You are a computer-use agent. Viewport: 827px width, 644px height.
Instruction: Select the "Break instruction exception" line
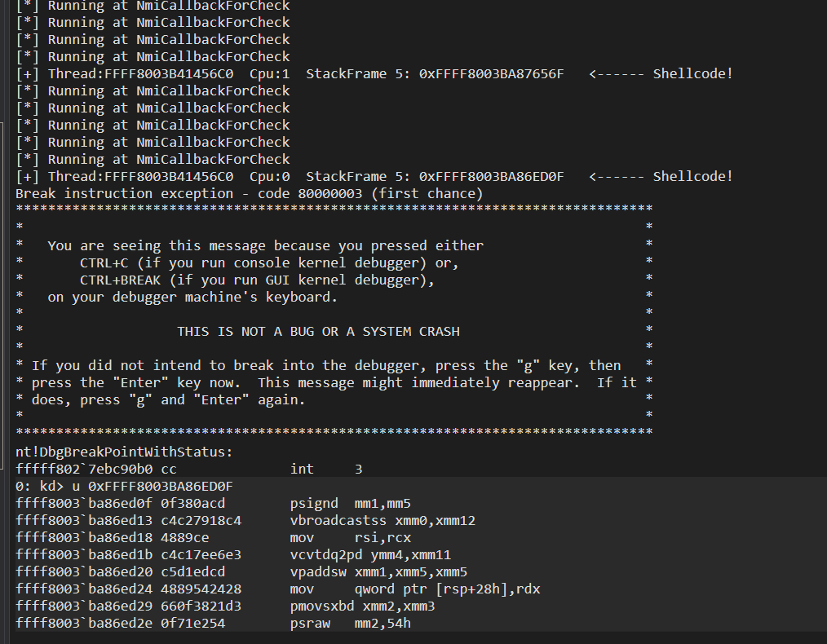click(x=249, y=194)
